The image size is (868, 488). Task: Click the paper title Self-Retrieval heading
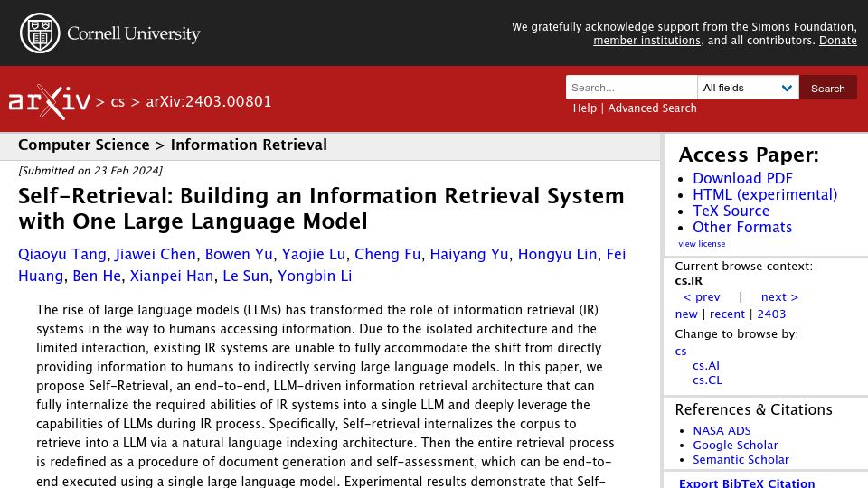pos(321,209)
